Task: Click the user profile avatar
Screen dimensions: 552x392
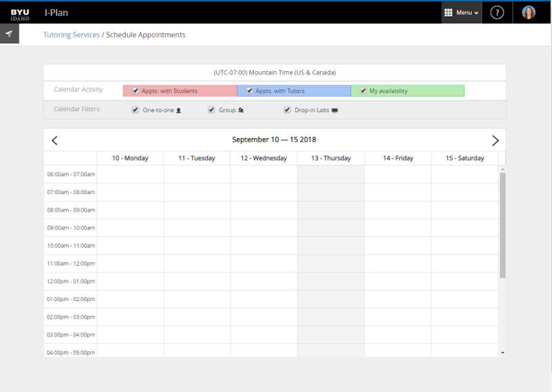Action: (529, 13)
